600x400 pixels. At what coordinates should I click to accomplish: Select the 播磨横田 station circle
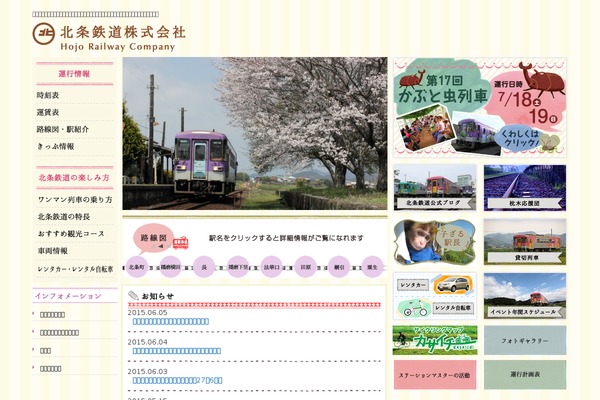tap(170, 267)
